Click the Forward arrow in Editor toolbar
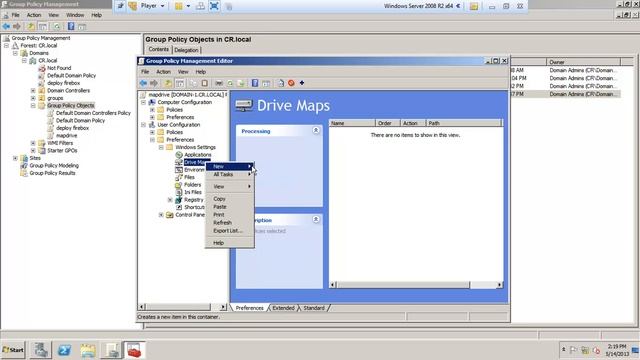Image resolution: width=640 pixels, height=360 pixels. point(153,83)
